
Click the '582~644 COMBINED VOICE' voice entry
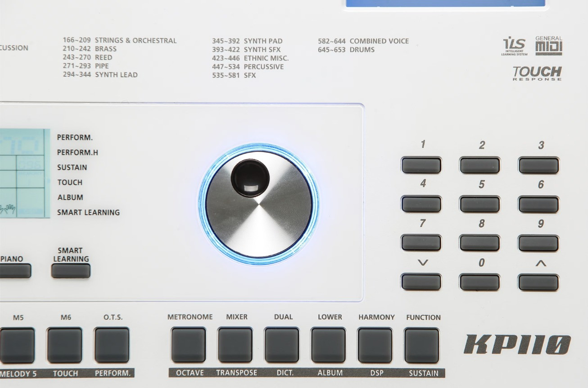(x=363, y=41)
